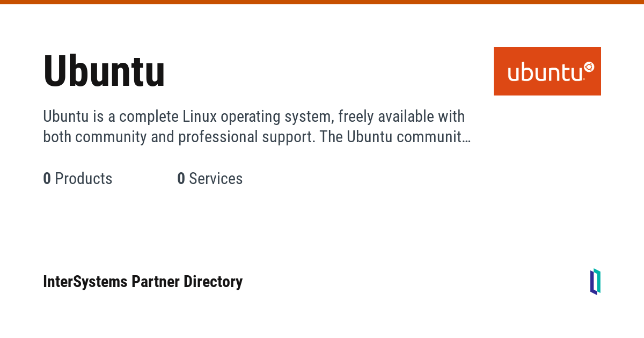This screenshot has width=644, height=338.
Task: Click the zero number beside Services
Action: 181,179
